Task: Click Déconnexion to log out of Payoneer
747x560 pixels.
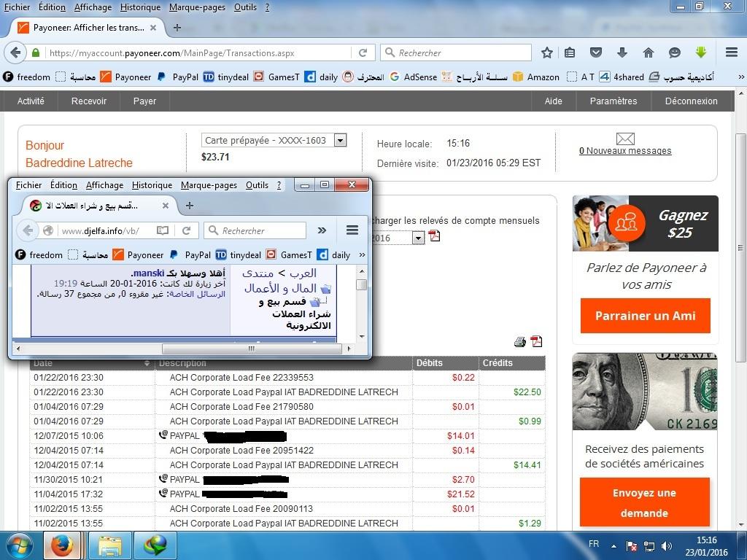Action: coord(692,101)
